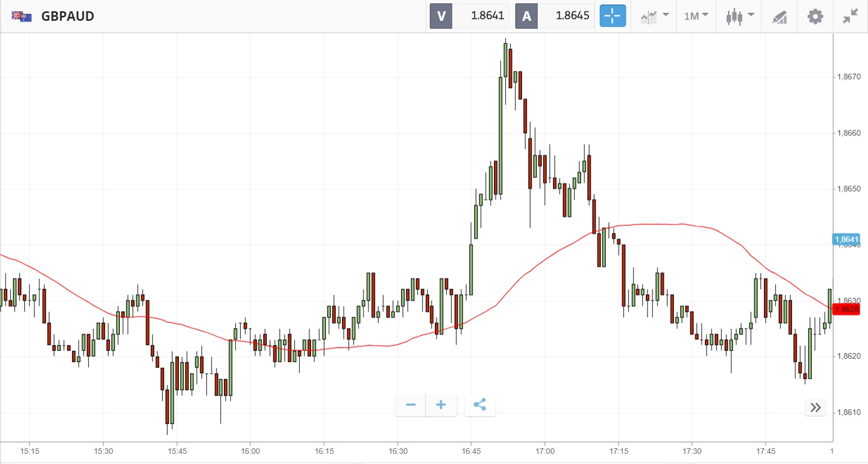The height and width of the screenshot is (464, 868).
Task: Click the blue 1.8641 price label
Action: coord(846,240)
